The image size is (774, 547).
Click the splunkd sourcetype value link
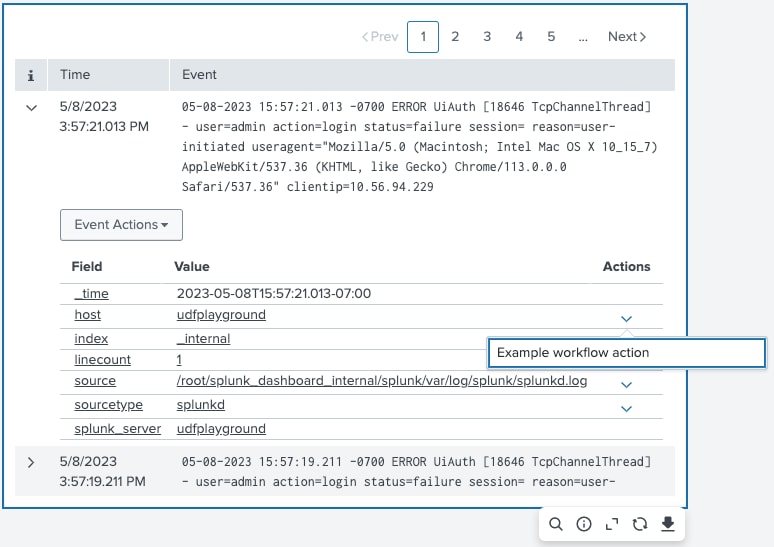tap(201, 405)
